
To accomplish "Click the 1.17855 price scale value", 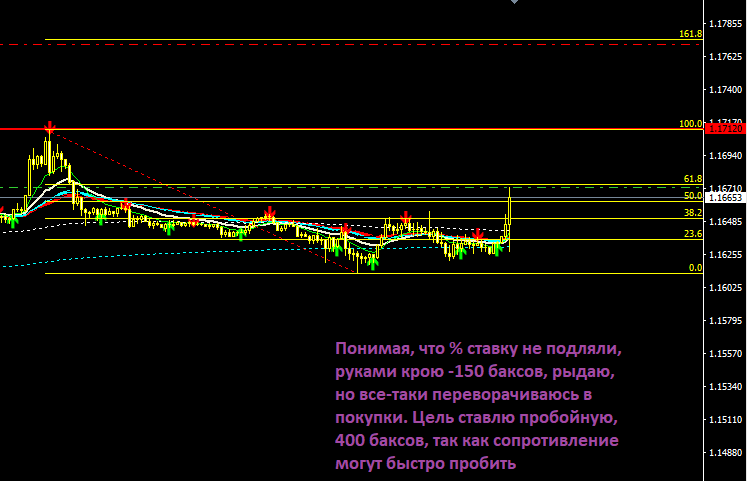I will 726,24.
